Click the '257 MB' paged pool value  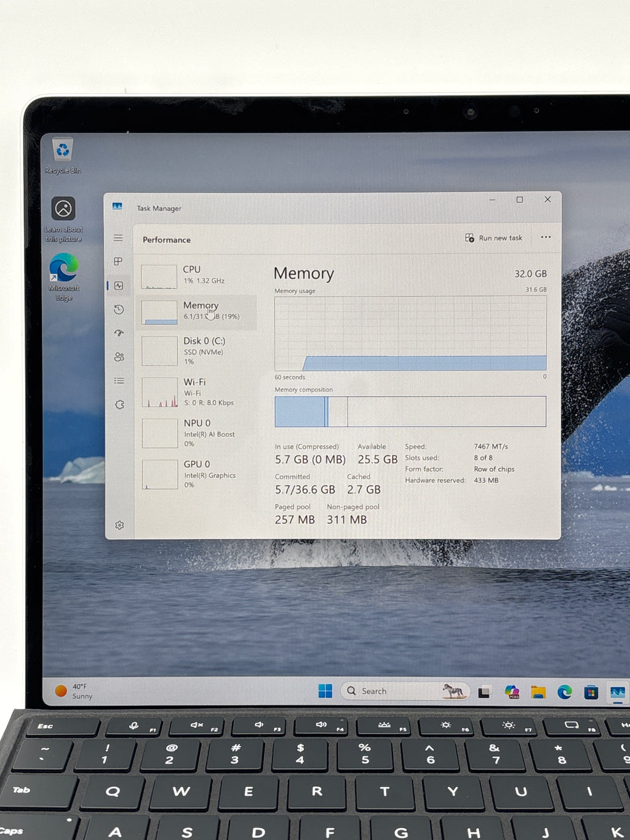(295, 520)
